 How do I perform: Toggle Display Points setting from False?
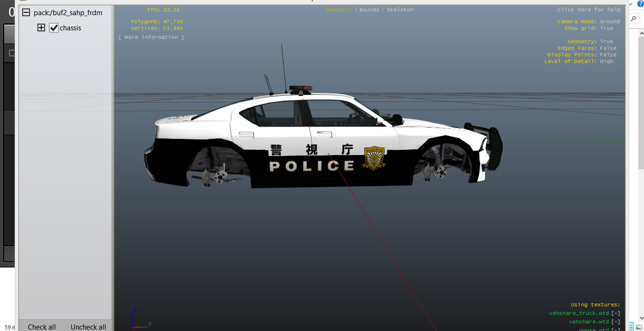point(608,55)
